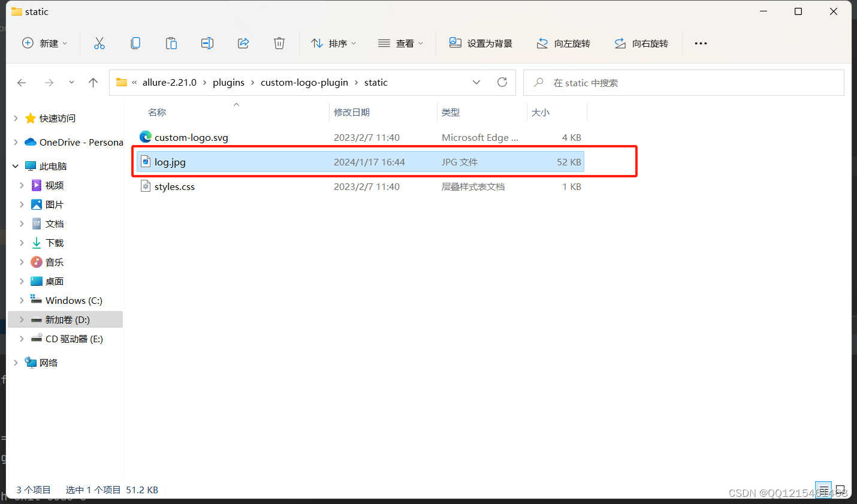Click the log.jpg file icon
This screenshot has height=504, width=857.
146,162
